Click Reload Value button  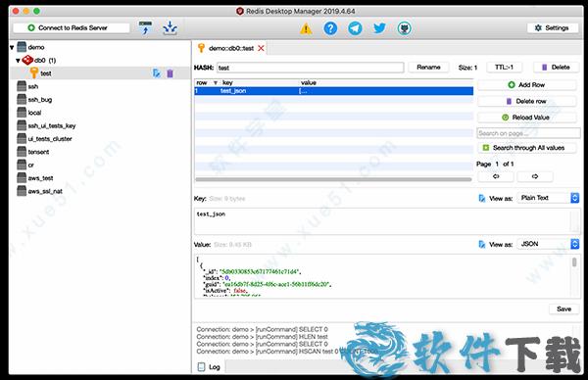(x=526, y=118)
